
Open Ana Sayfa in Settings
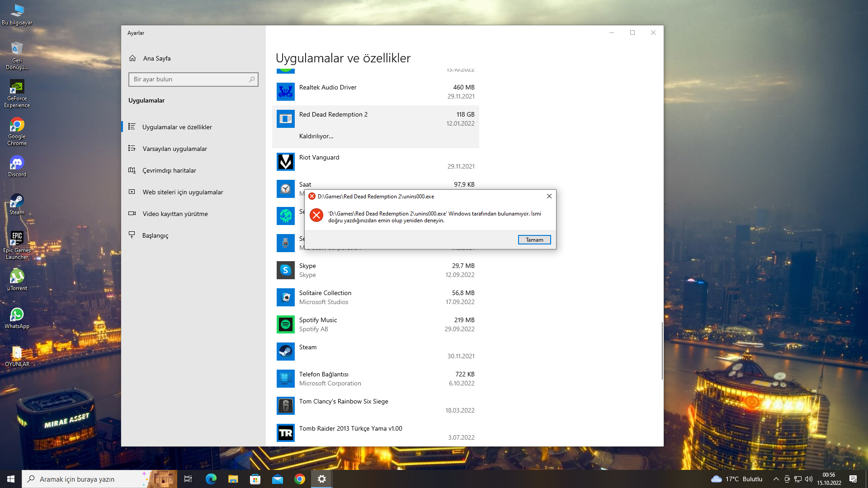[x=156, y=58]
